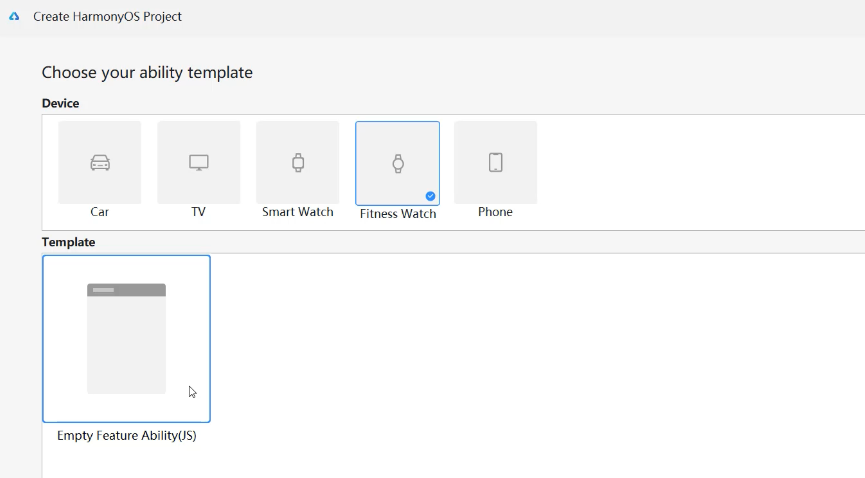Select the Car device icon
Screen dimensions: 865x478
(100, 163)
